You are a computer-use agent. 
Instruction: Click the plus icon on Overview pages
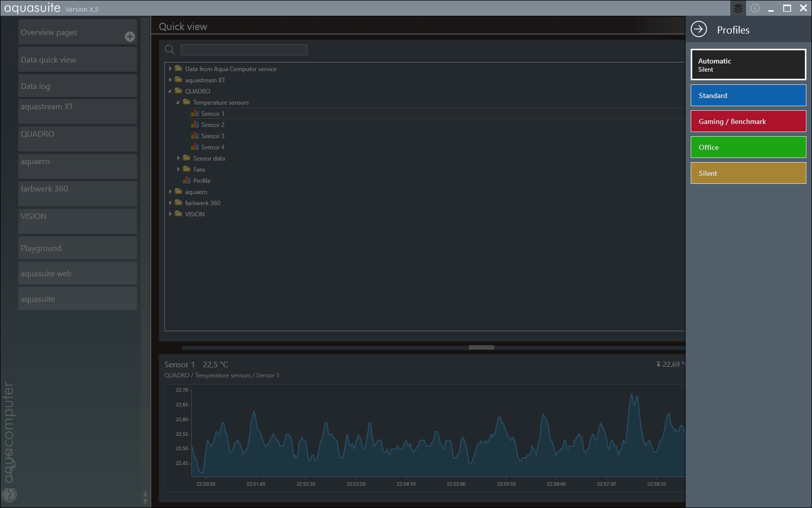tap(130, 37)
